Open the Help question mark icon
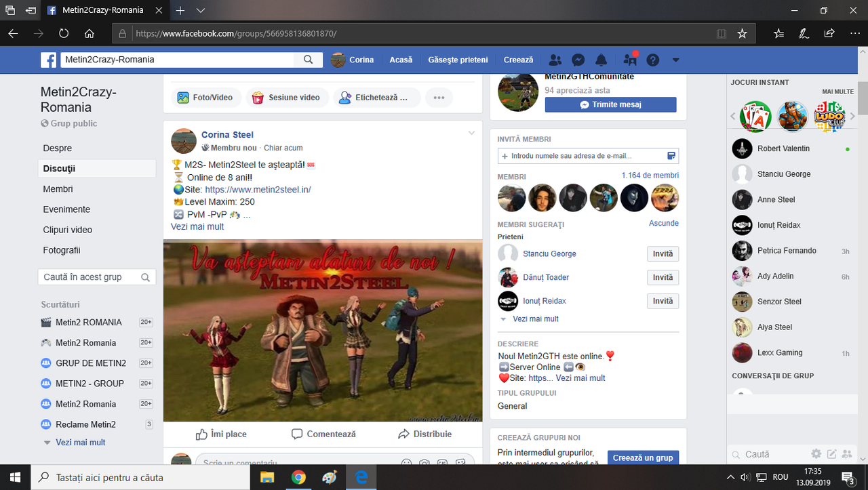 652,60
